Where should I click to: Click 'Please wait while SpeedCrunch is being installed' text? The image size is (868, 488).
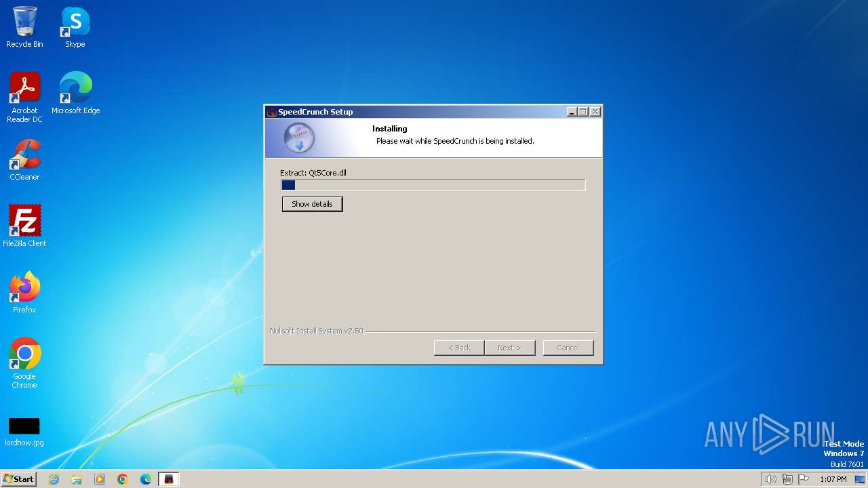pyautogui.click(x=455, y=141)
